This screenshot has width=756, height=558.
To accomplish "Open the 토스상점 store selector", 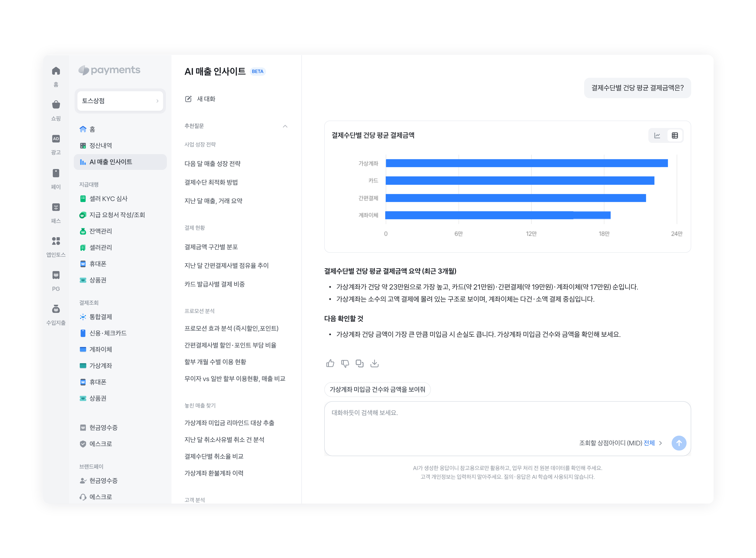I will pos(120,101).
